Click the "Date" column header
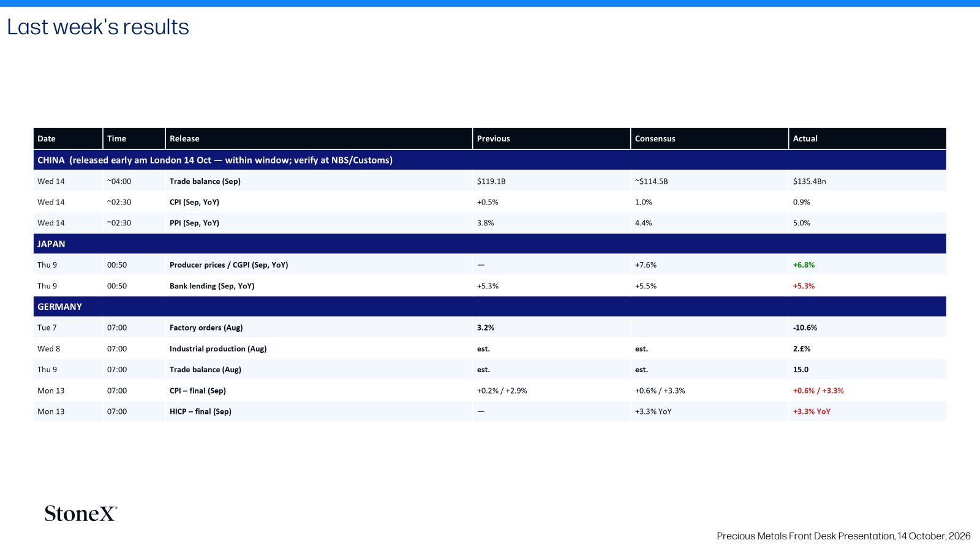This screenshot has height=551, width=980. (68, 138)
